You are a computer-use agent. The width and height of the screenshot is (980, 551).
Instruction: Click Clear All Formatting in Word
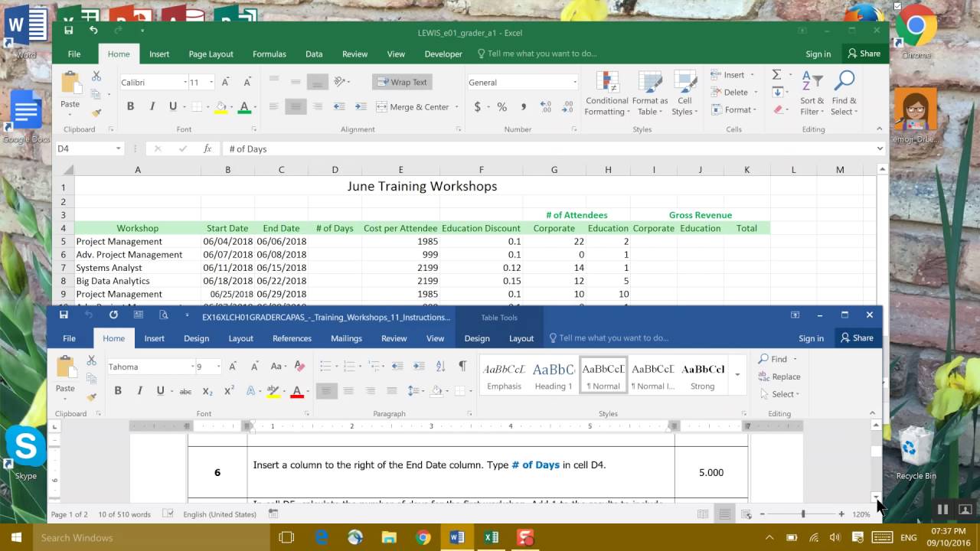click(x=299, y=367)
